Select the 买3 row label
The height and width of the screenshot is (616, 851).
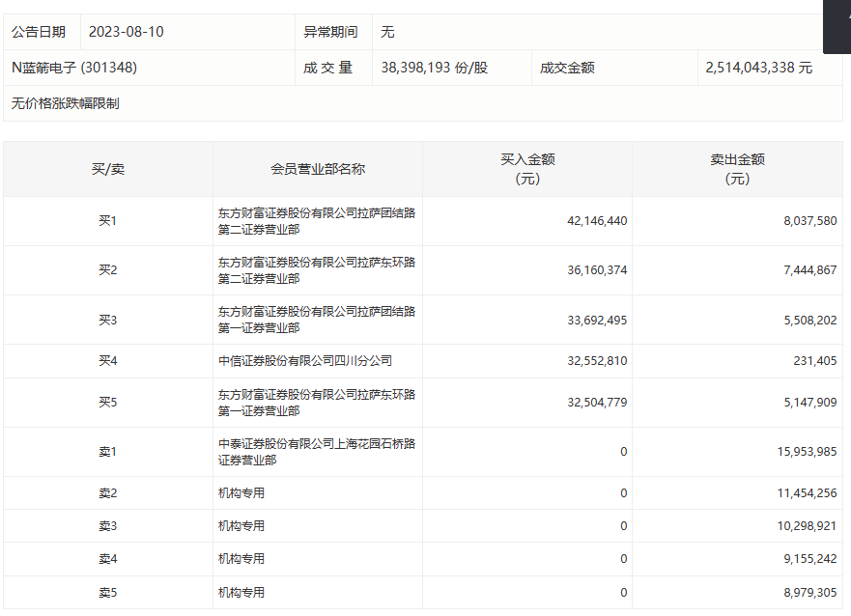click(x=108, y=320)
